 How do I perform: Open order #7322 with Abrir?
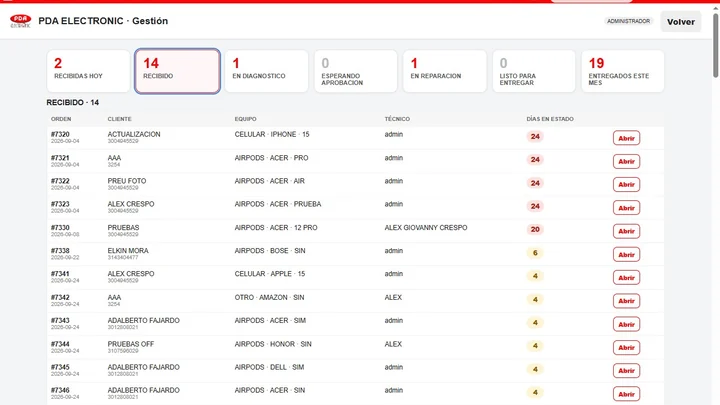(x=626, y=185)
